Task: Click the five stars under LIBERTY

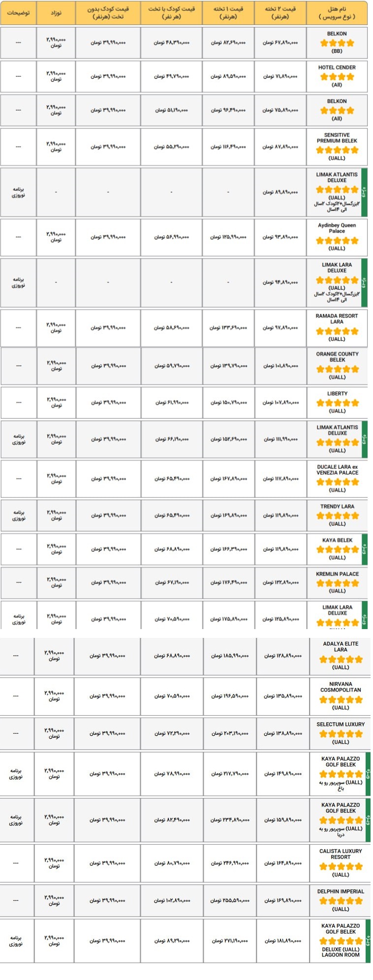Action: click(337, 403)
